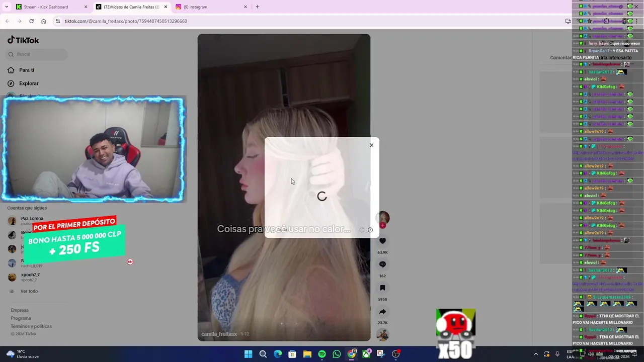The width and height of the screenshot is (644, 362).
Task: Open TikTok logo home link
Action: 23,40
